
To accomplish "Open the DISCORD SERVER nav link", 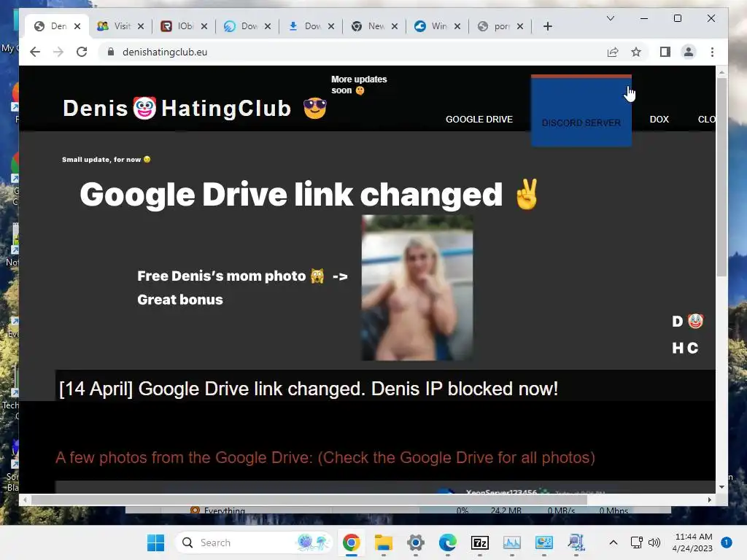I will point(581,122).
